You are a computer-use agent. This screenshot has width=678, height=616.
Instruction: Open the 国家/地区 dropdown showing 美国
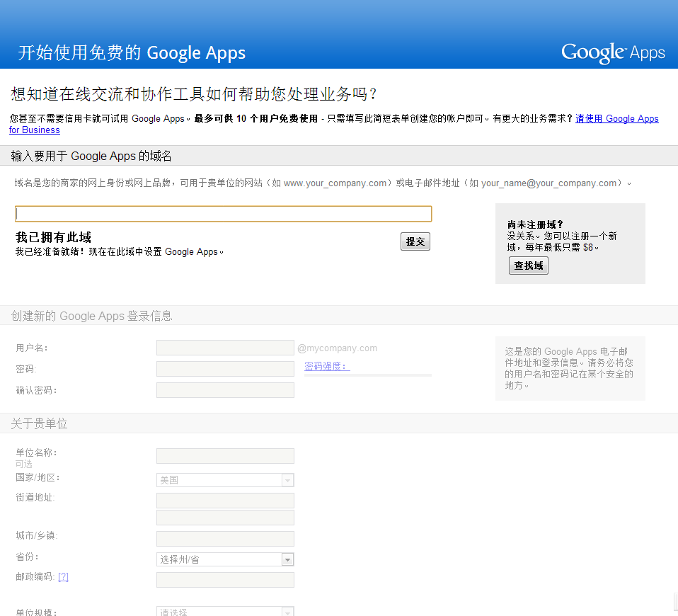pyautogui.click(x=225, y=480)
